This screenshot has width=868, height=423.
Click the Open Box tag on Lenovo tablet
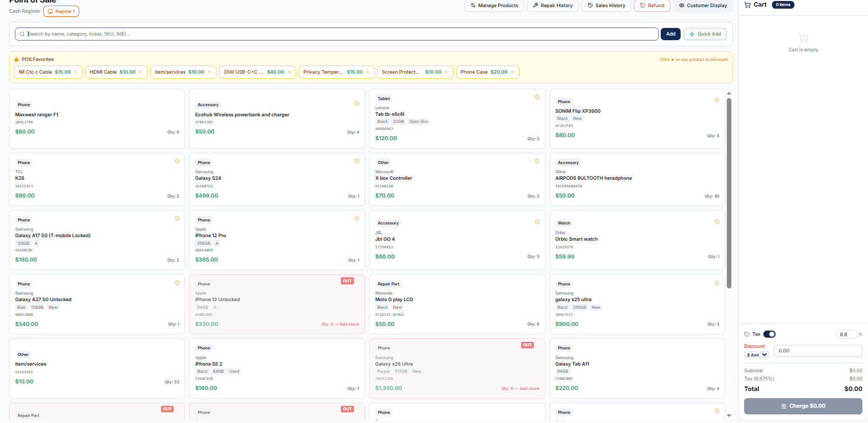(419, 121)
